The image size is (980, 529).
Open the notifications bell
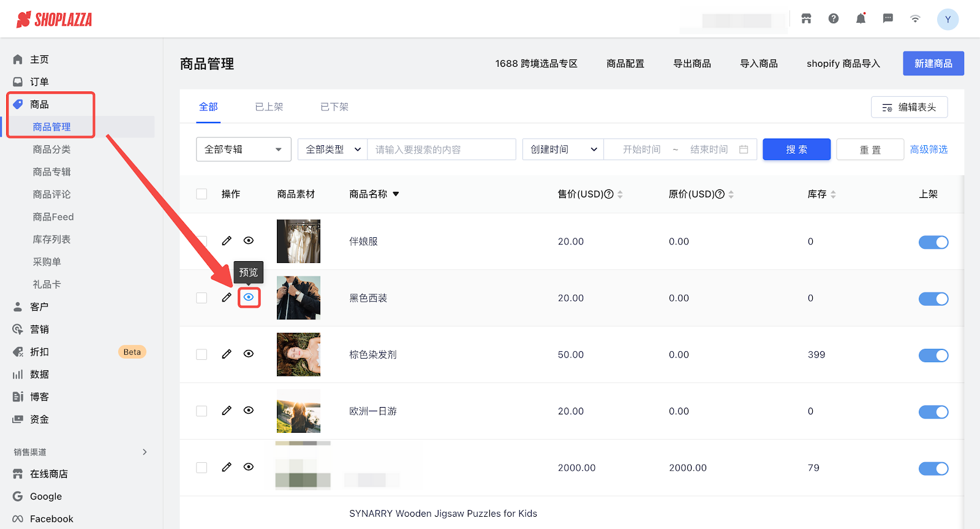(861, 19)
